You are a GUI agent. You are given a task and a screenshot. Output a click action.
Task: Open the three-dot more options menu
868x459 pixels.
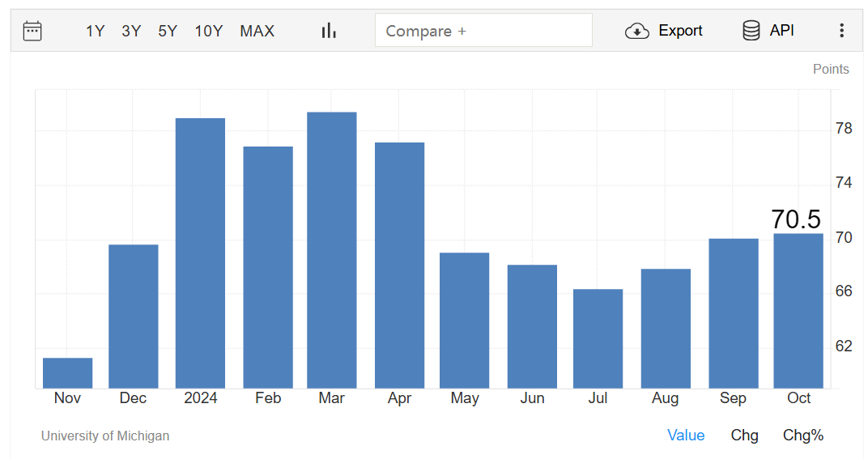(841, 31)
